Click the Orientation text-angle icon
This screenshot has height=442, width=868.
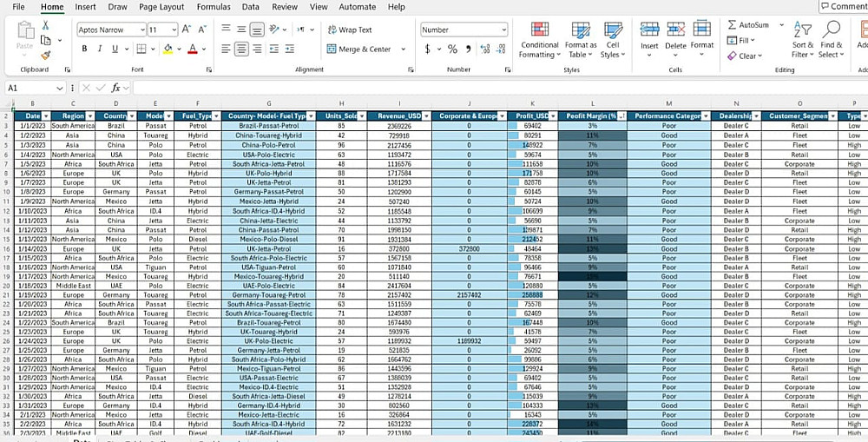click(x=274, y=30)
